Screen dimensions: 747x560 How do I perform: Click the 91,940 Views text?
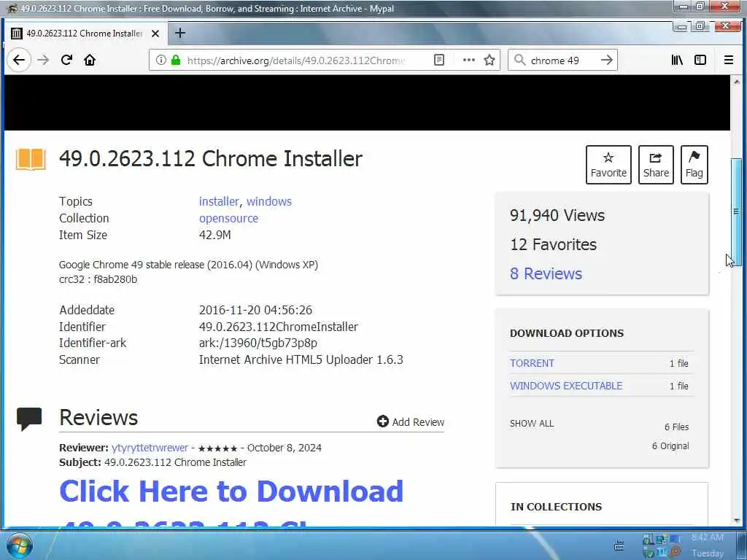click(557, 215)
